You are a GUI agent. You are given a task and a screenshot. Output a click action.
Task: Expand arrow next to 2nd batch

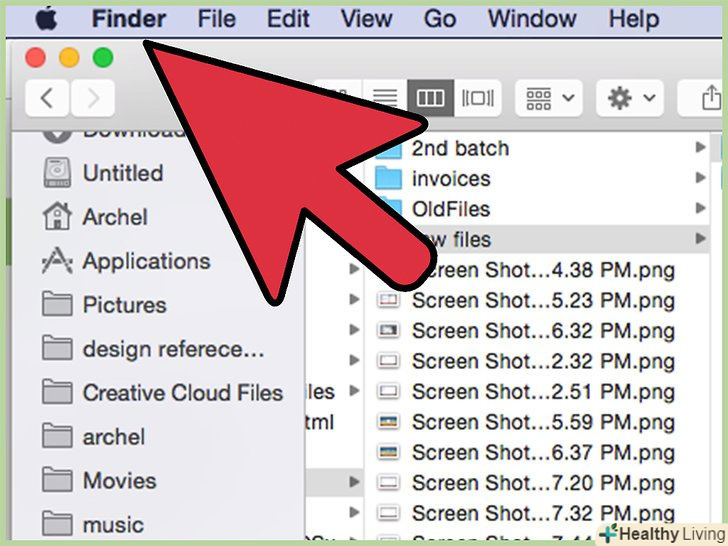pos(700,148)
